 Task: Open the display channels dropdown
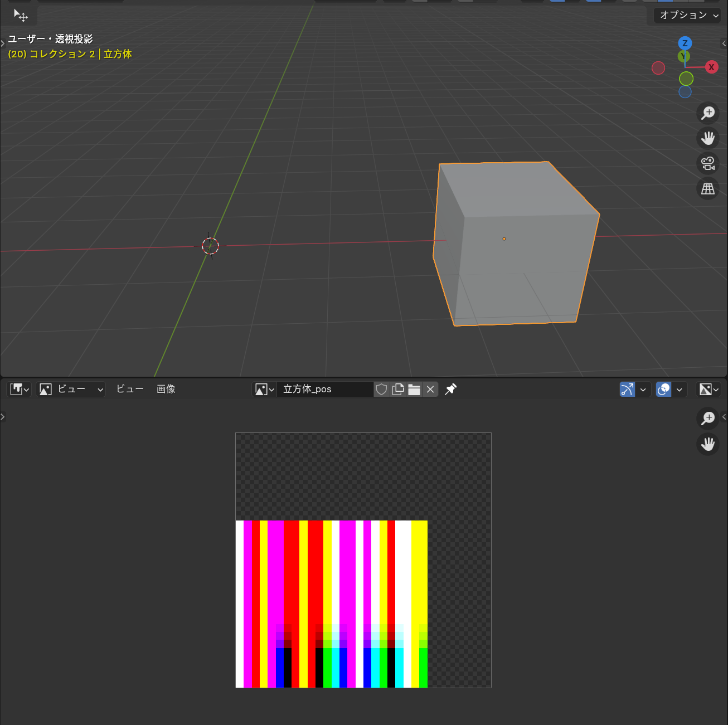(x=709, y=389)
